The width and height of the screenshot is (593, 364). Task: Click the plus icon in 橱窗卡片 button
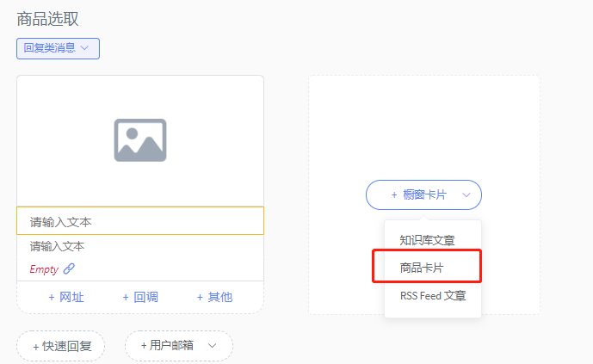(394, 195)
